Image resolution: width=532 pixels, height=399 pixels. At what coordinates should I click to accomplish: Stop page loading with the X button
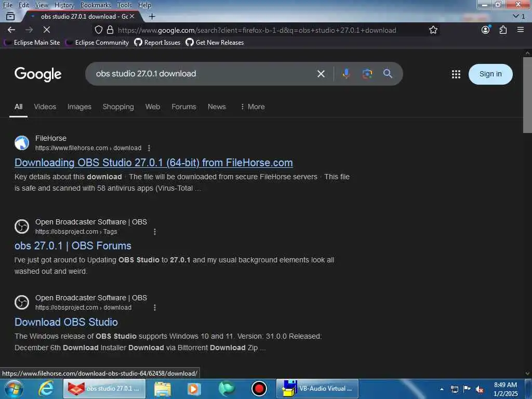pyautogui.click(x=47, y=30)
